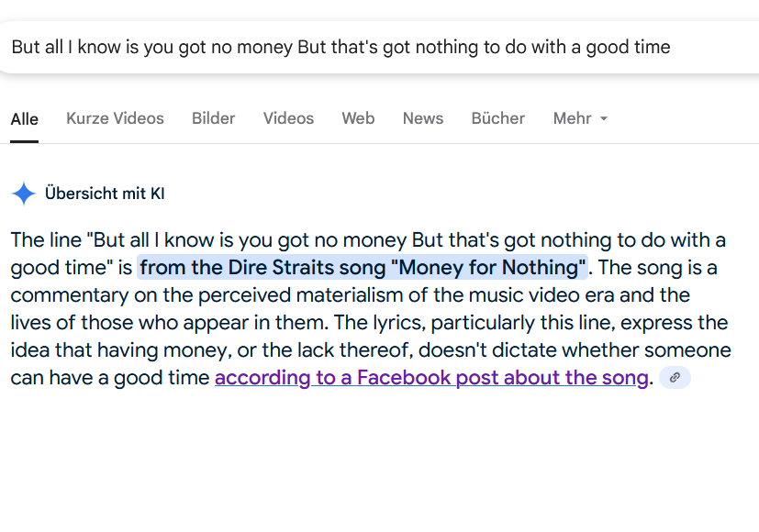The width and height of the screenshot is (759, 532).
Task: Select the Web filter tab
Action: pyautogui.click(x=358, y=118)
